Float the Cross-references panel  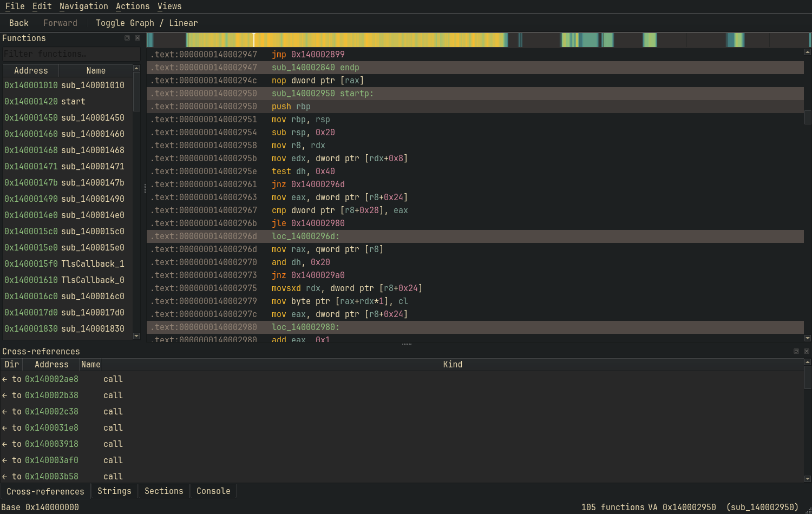[796, 351]
